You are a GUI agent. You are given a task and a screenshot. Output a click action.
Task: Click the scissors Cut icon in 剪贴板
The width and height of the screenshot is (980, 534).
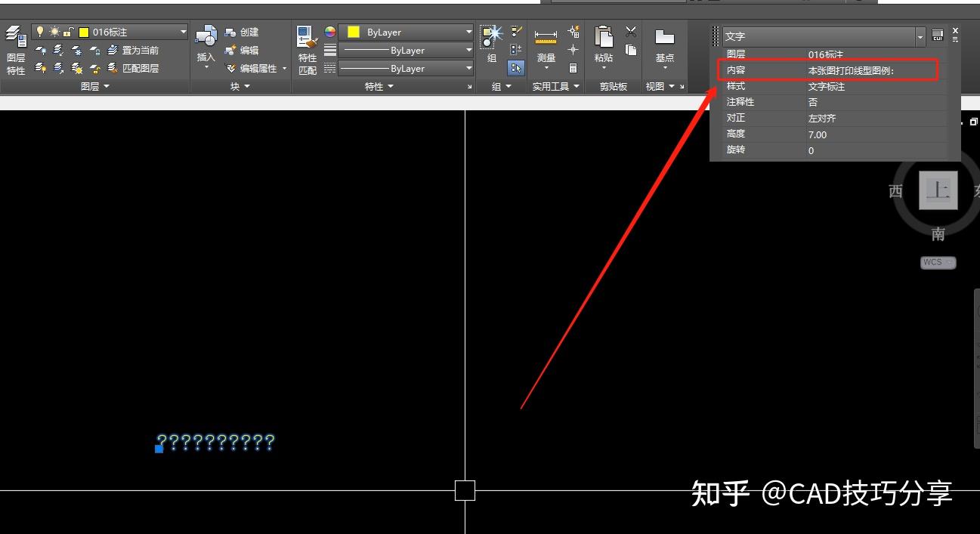[629, 32]
